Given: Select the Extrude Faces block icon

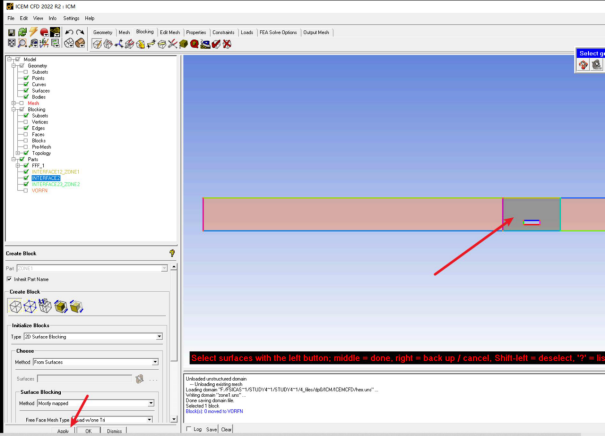Looking at the screenshot, I should pyautogui.click(x=45, y=306).
